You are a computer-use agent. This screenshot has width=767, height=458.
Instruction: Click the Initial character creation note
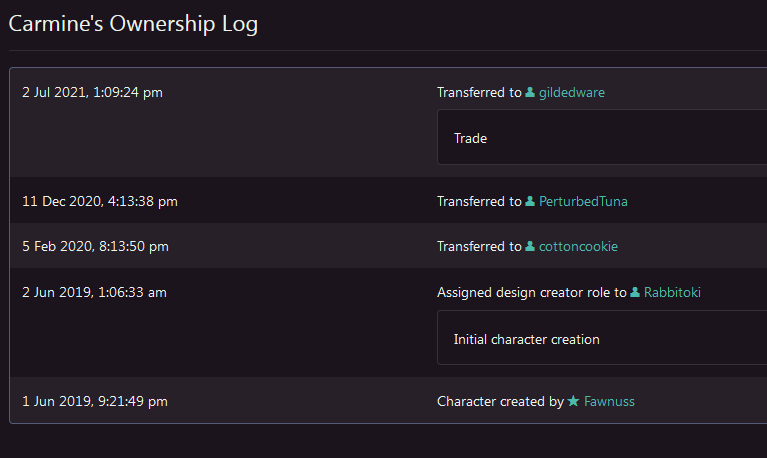tap(600, 339)
